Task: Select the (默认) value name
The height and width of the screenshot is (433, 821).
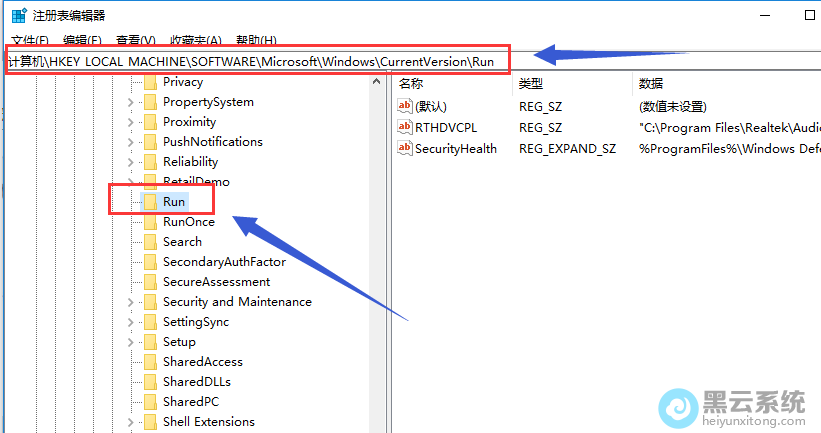Action: pos(431,107)
